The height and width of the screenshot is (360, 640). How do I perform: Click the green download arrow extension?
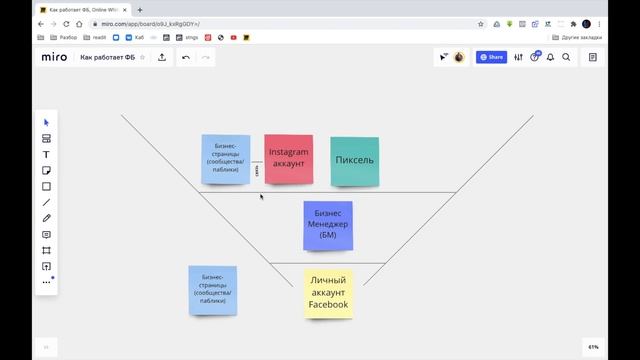[509, 24]
